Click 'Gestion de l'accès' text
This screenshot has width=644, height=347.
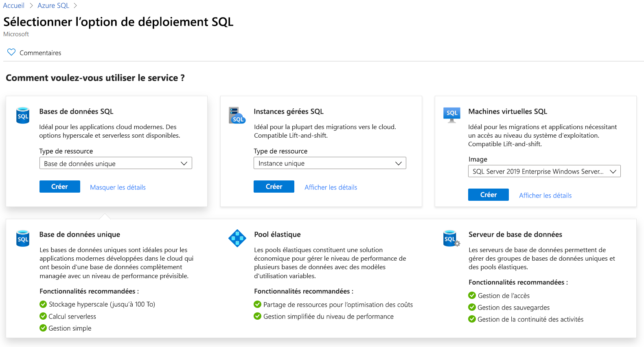(x=504, y=296)
